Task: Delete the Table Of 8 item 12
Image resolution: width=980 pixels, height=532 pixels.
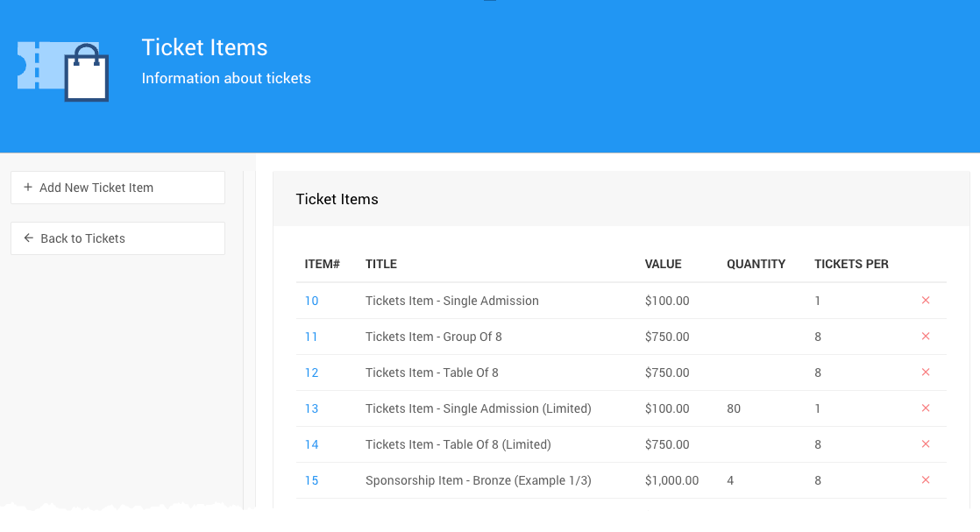Action: coord(926,372)
